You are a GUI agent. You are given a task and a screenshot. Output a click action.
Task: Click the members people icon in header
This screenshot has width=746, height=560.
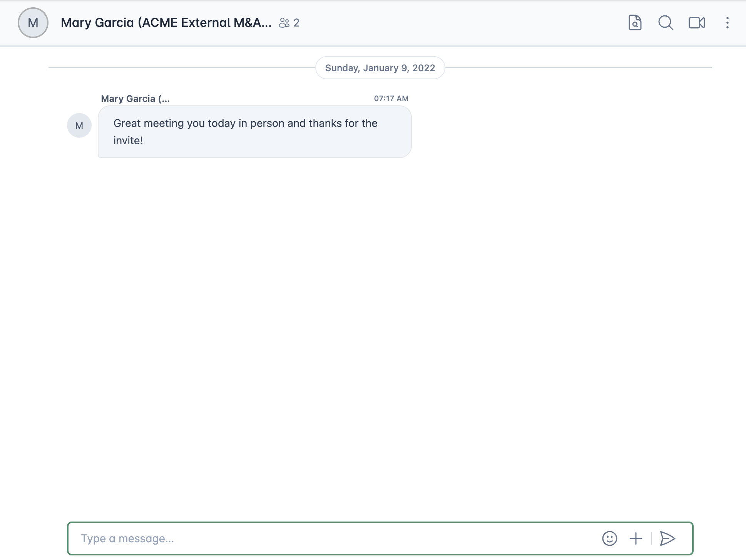[284, 23]
